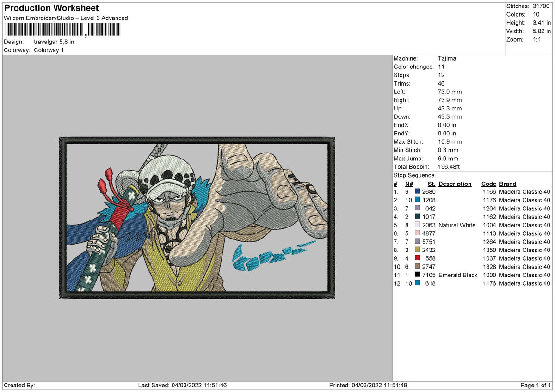The width and height of the screenshot is (555, 392).
Task: Click the Color changes value '11'
Action: [441, 67]
